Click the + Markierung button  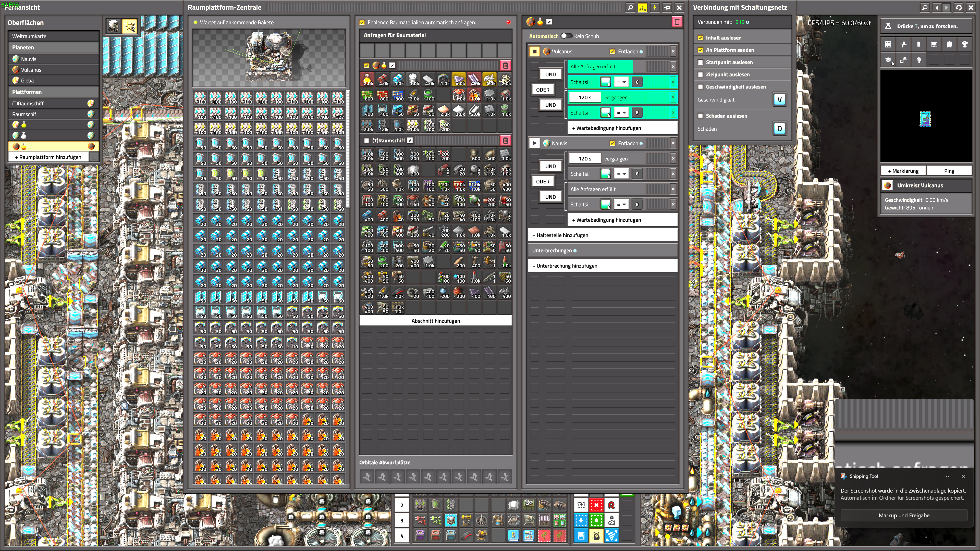903,171
